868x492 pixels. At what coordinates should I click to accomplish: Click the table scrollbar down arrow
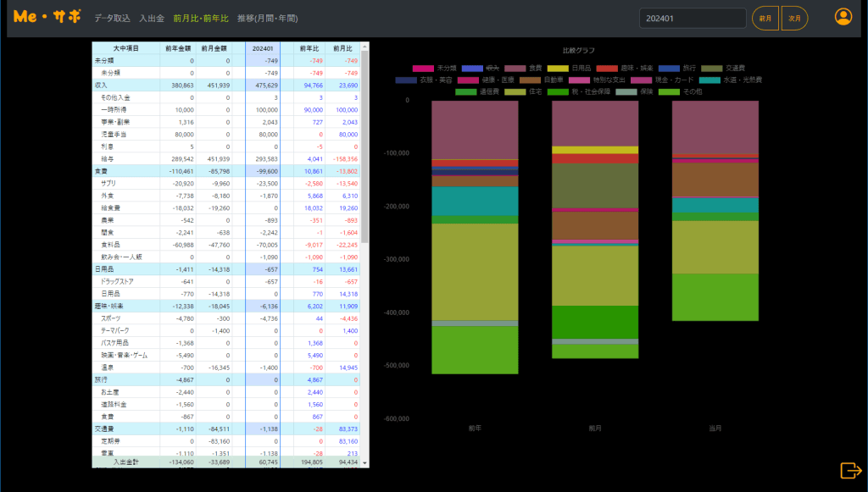[365, 463]
